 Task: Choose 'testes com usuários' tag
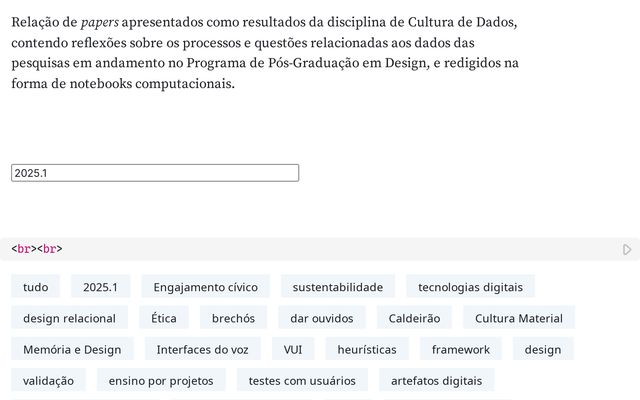(x=302, y=380)
